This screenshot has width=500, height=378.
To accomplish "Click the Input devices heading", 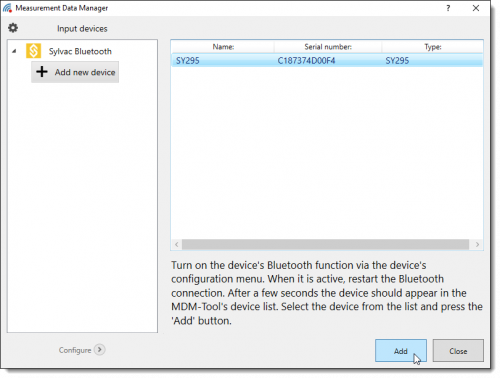I will tap(82, 29).
